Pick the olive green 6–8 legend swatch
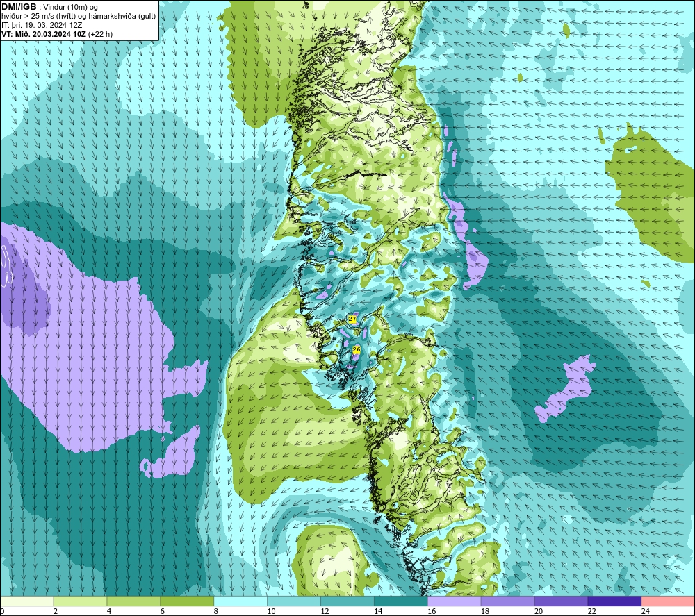Screen dimensions: 695x616 [187, 601]
